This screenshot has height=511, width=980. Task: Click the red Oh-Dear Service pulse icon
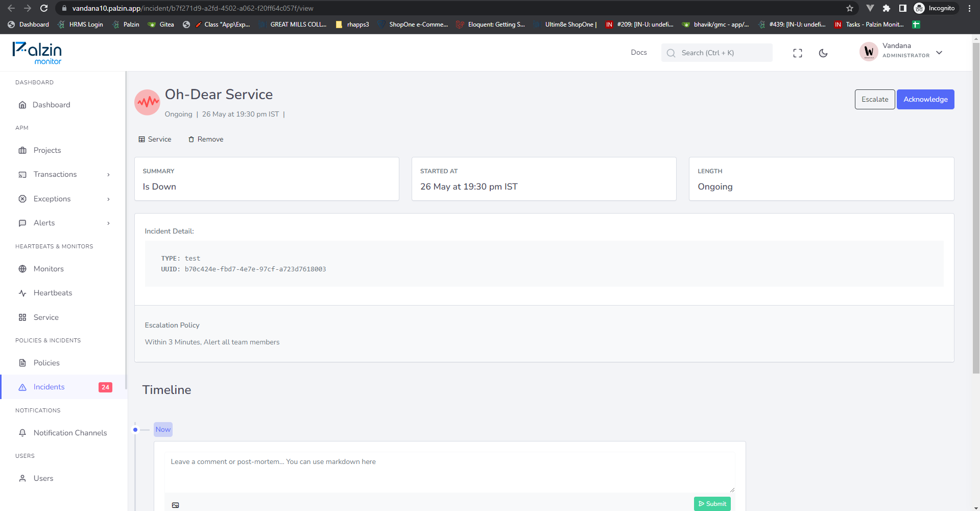pyautogui.click(x=147, y=102)
